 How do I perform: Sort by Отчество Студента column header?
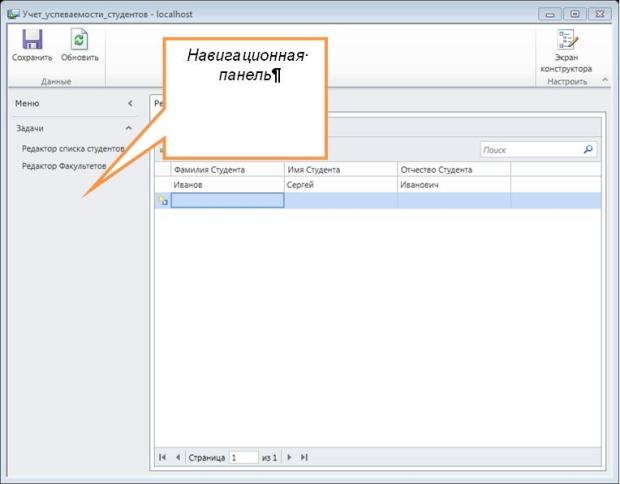point(453,170)
